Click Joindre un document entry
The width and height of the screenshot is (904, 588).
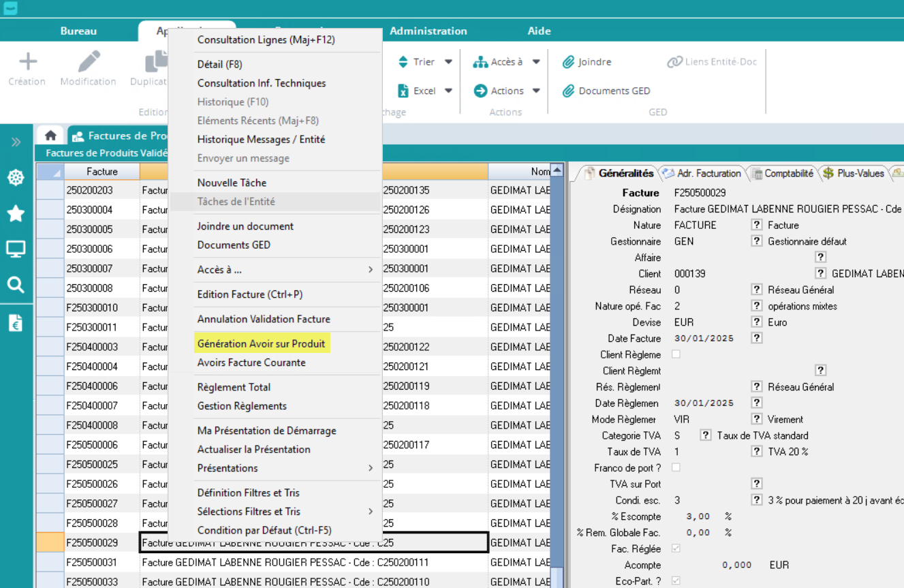tap(245, 226)
